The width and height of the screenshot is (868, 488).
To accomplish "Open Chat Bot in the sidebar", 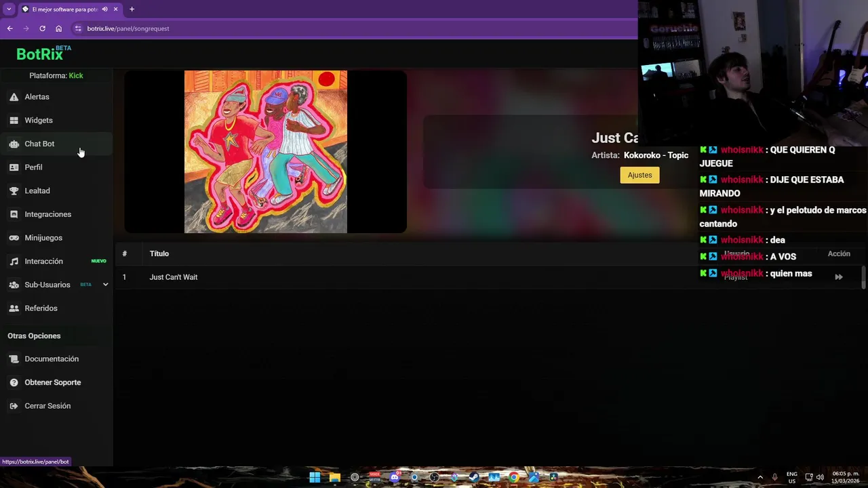I will [x=57, y=144].
